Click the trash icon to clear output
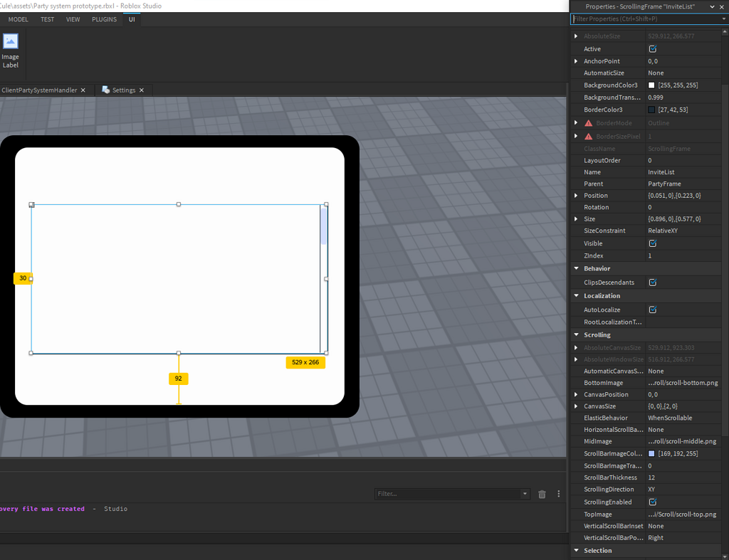Image resolution: width=729 pixels, height=560 pixels. tap(542, 494)
